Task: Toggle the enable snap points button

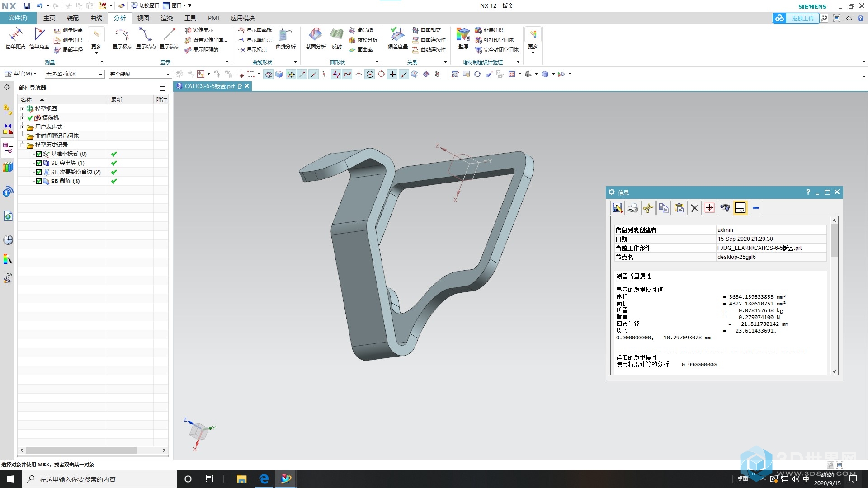Action: [x=291, y=74]
